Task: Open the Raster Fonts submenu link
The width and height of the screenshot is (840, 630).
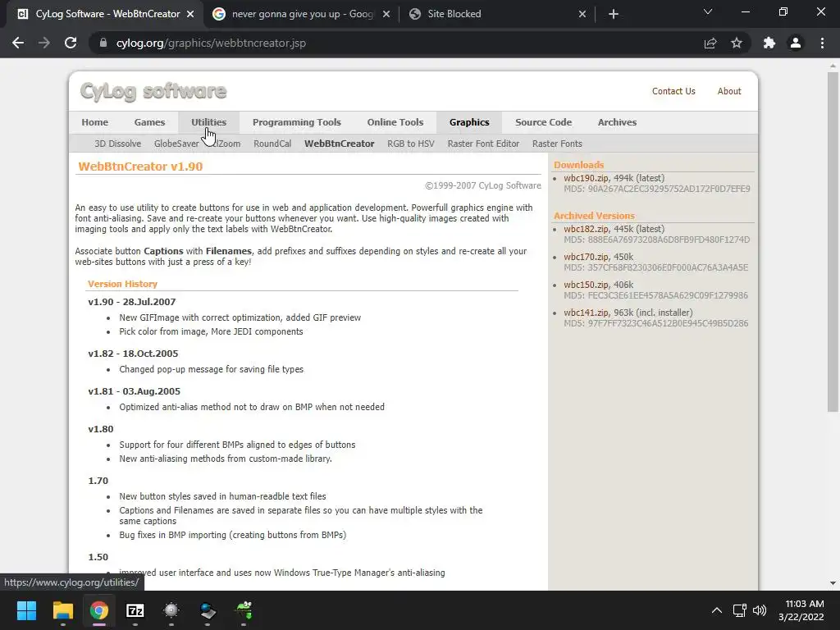Action: [x=557, y=144]
